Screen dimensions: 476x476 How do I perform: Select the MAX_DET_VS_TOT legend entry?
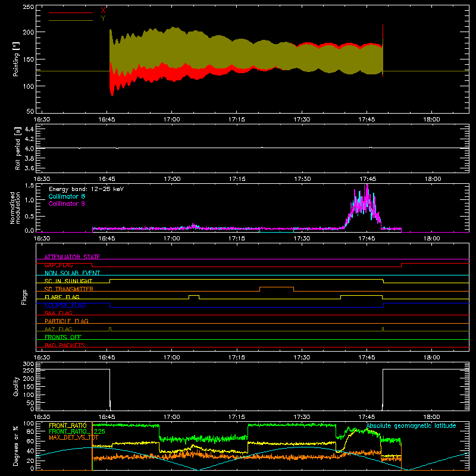(x=74, y=437)
